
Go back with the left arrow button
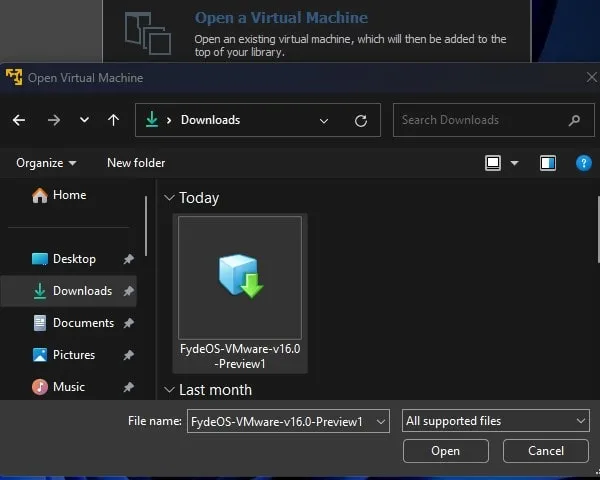(19, 120)
